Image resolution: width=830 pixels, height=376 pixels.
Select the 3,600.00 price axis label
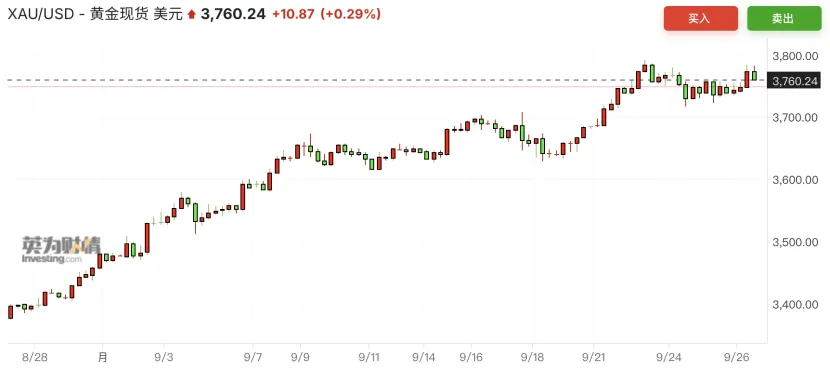(796, 180)
